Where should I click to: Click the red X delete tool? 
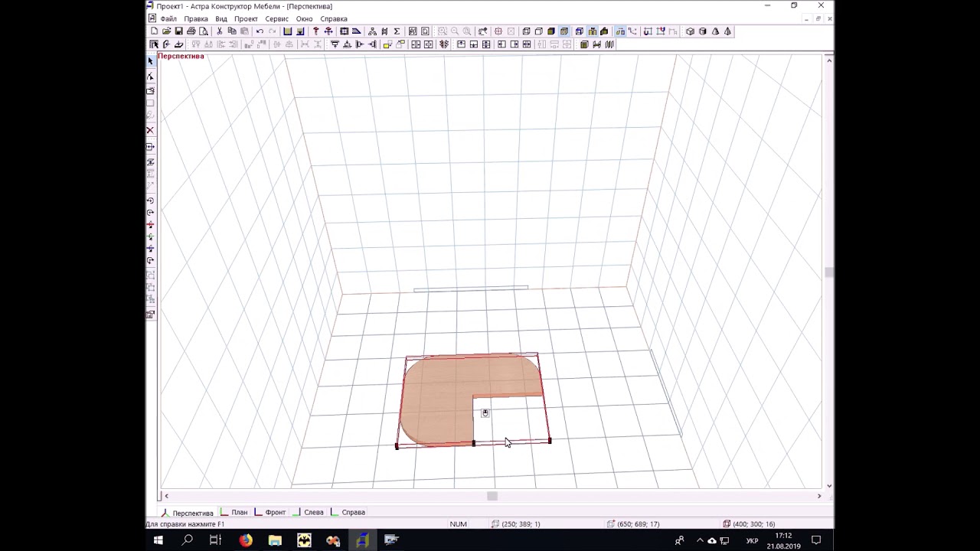pos(150,130)
